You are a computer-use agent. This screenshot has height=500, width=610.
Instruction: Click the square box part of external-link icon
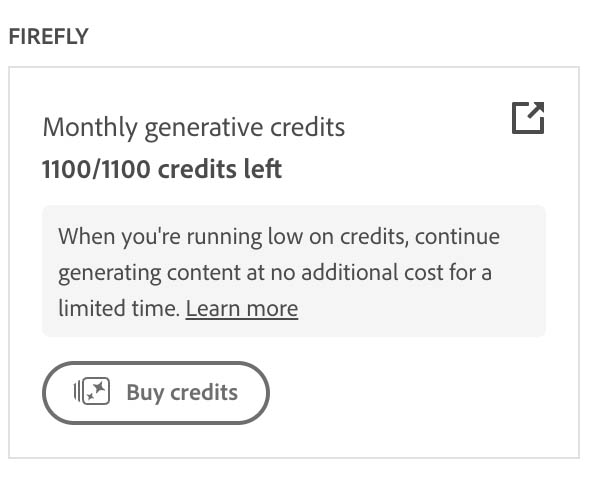526,121
